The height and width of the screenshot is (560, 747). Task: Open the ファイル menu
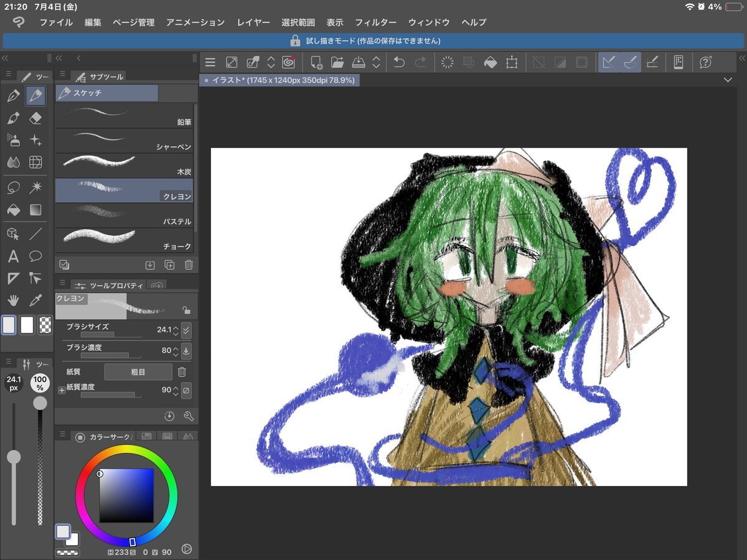56,22
